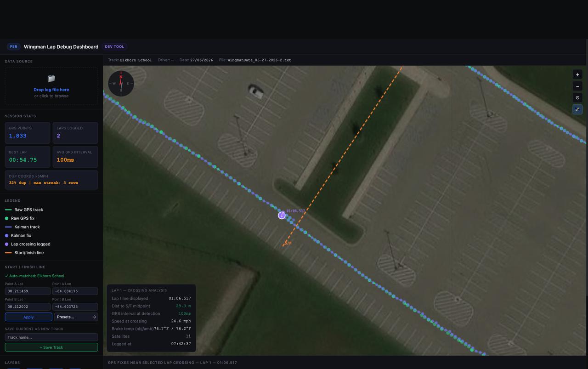This screenshot has height=369, width=588.
Task: Click the Point A Lon input field
Action: tap(75, 291)
